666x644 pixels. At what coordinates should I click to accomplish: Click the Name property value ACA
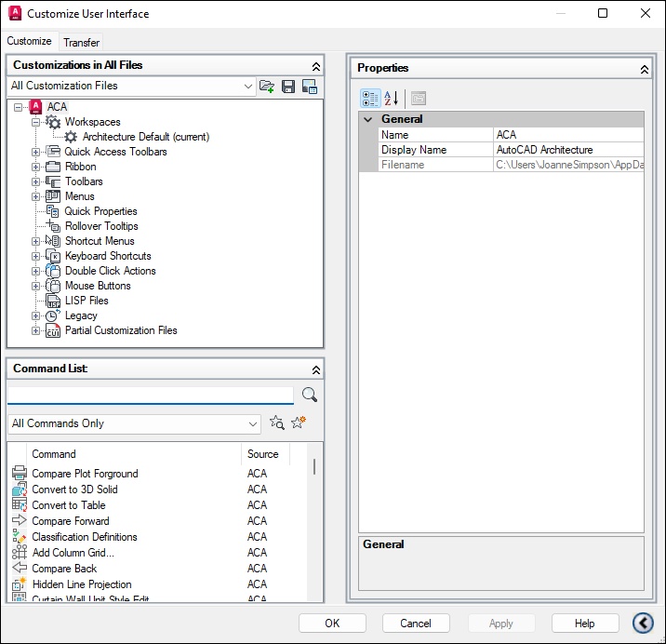568,135
